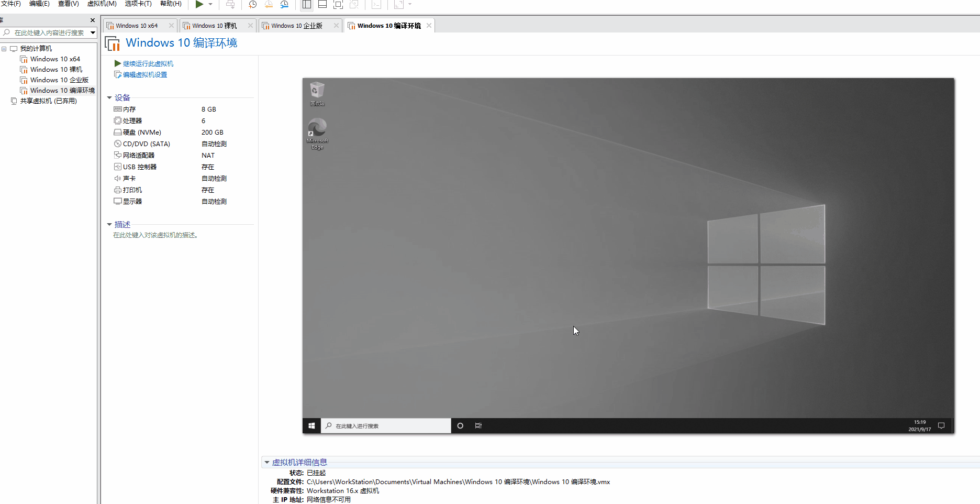Click the console view toolbar icon
The image size is (980, 504).
point(376,4)
